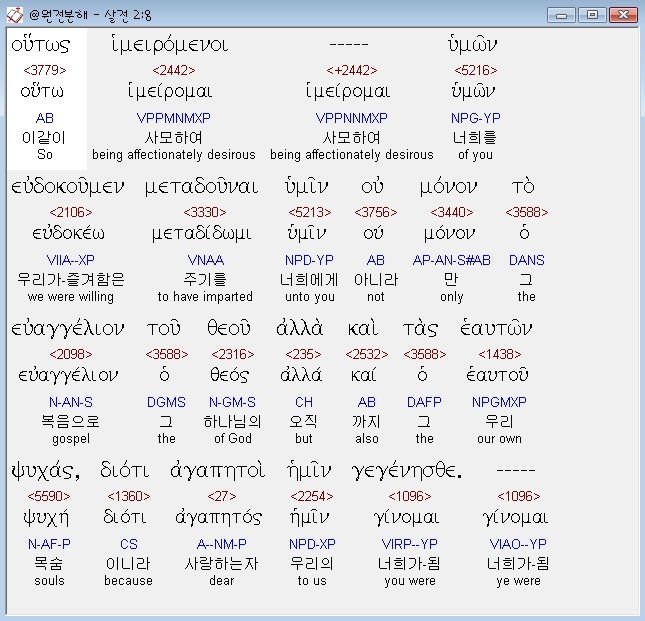Image resolution: width=645 pixels, height=621 pixels.
Task: Click the English gloss 'only'
Action: click(x=452, y=297)
